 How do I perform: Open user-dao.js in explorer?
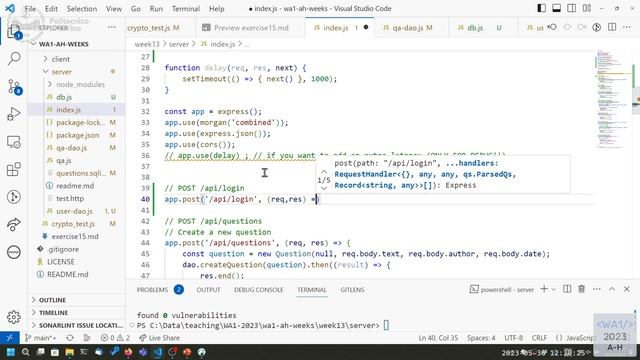pyautogui.click(x=74, y=211)
